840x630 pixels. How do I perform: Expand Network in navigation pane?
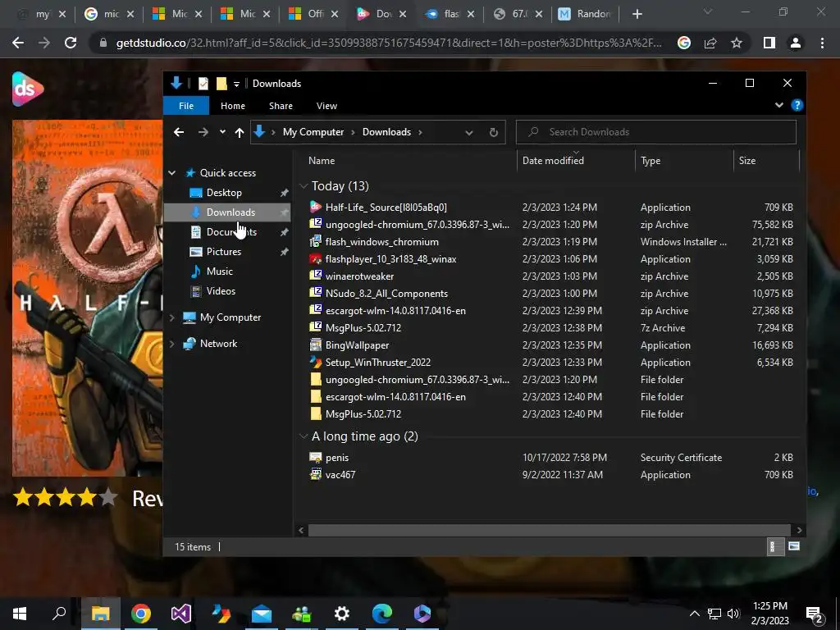(x=172, y=344)
